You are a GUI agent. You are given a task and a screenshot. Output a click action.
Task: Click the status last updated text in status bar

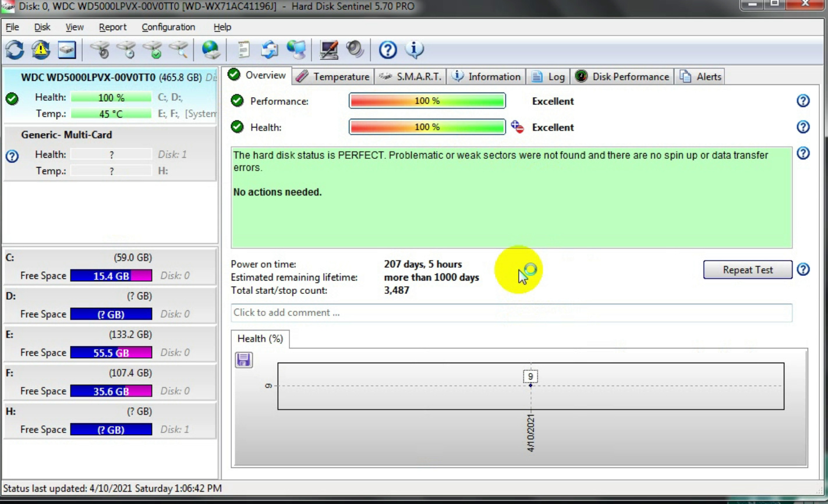tap(112, 488)
